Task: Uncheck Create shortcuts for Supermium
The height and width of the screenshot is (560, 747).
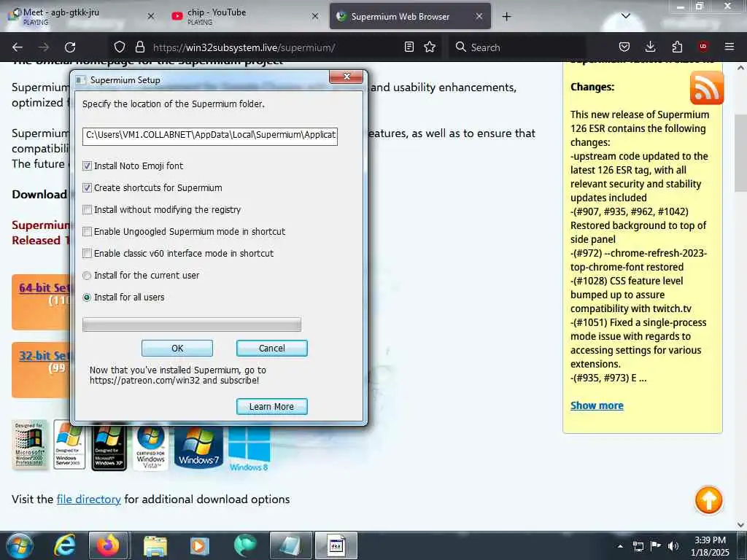Action: [x=87, y=187]
